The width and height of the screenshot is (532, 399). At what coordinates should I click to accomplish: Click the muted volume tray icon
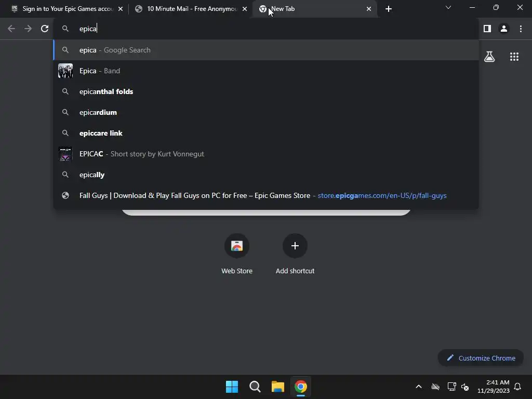pyautogui.click(x=465, y=387)
